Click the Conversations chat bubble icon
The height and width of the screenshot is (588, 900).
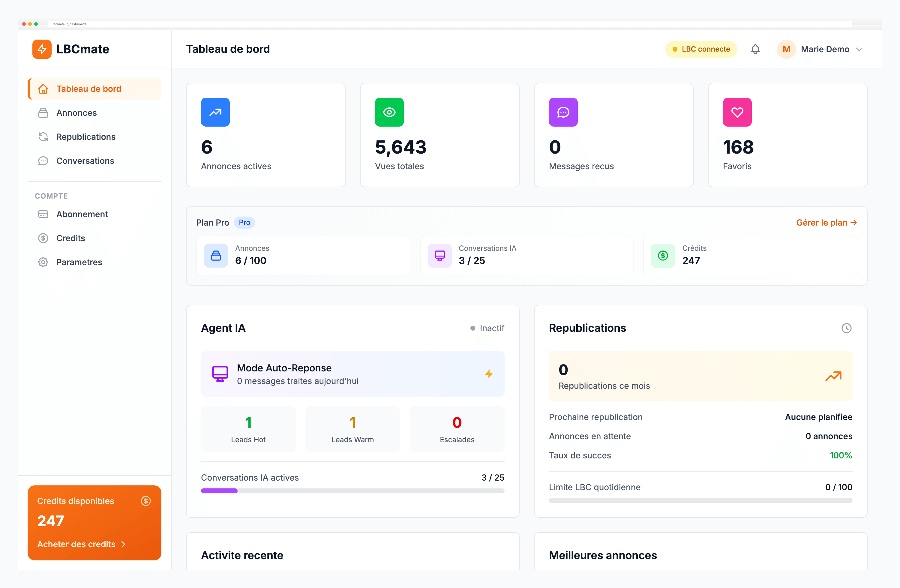pos(43,161)
